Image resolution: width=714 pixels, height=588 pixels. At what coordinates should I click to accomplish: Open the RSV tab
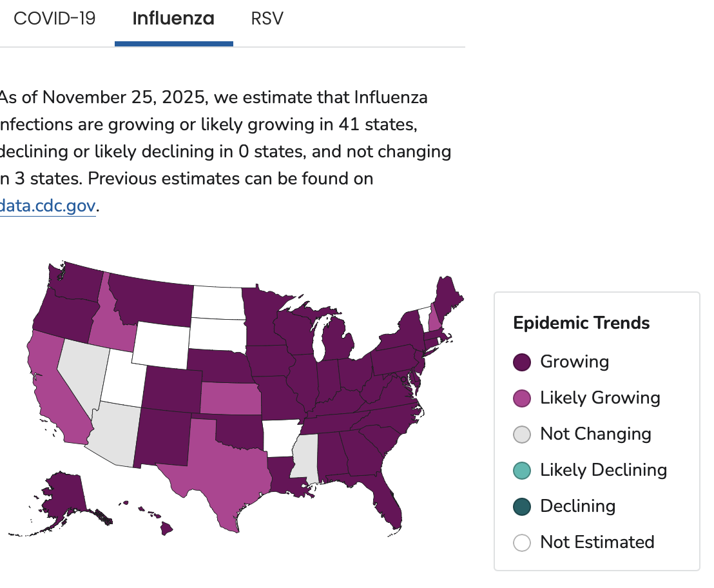(267, 19)
